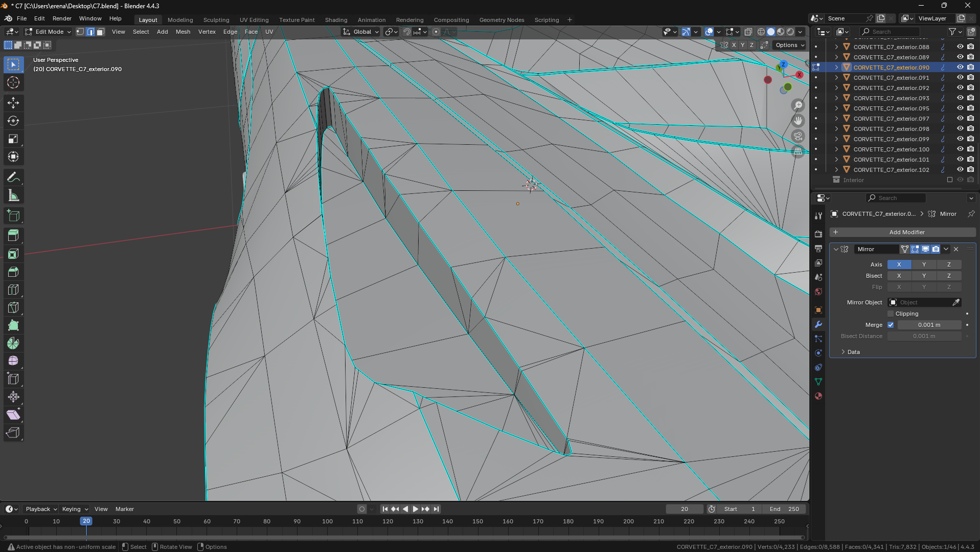Open the Render menu

pos(62,18)
